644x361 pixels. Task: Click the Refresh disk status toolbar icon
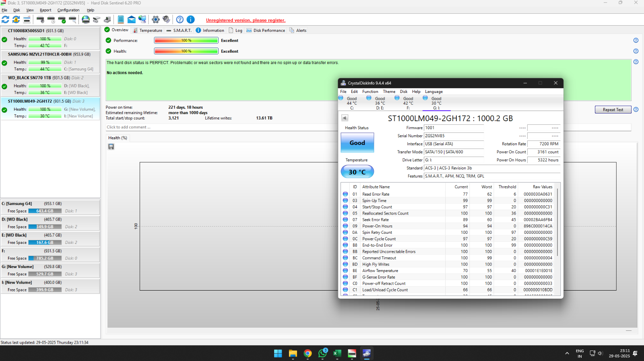[x=5, y=19]
